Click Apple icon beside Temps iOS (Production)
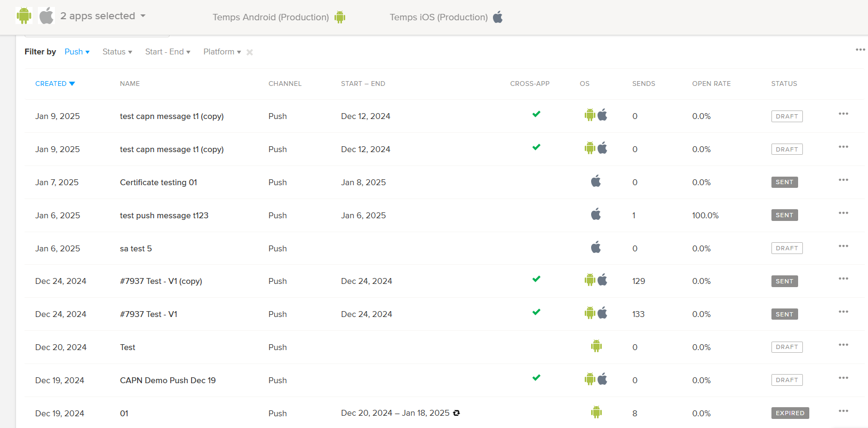The image size is (868, 428). (498, 17)
